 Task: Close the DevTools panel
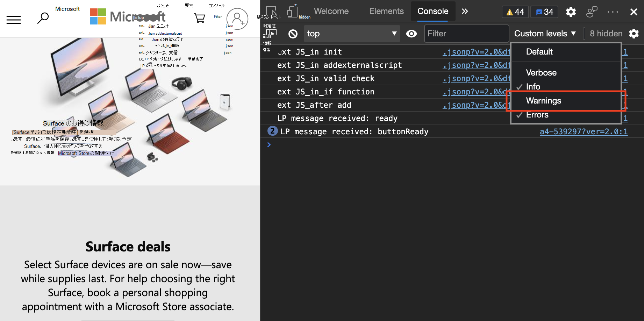[x=634, y=12]
